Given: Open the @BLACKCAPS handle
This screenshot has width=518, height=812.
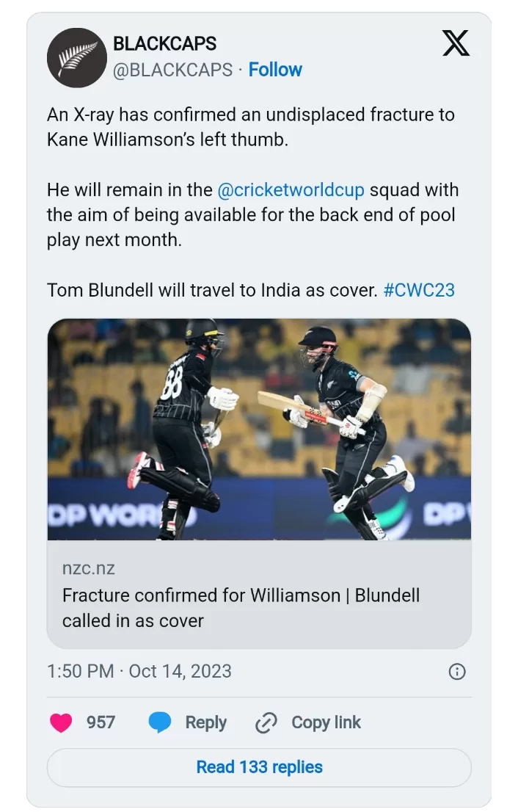Looking at the screenshot, I should [173, 70].
